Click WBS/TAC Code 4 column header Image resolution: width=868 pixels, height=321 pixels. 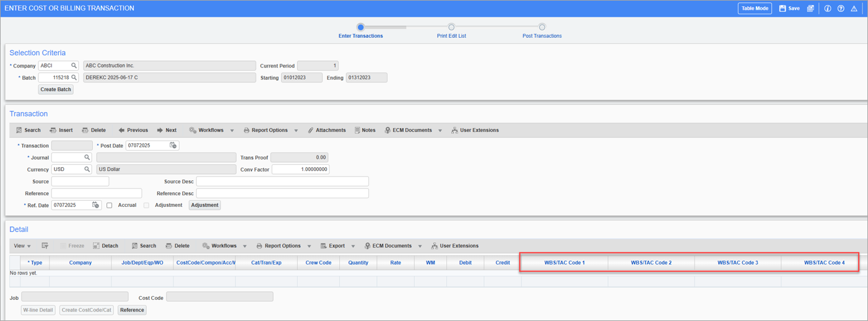(x=824, y=263)
